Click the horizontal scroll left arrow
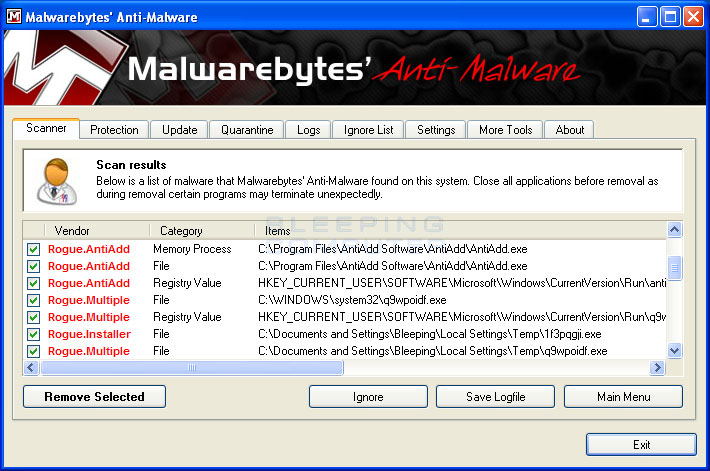The image size is (710, 471). (x=31, y=367)
